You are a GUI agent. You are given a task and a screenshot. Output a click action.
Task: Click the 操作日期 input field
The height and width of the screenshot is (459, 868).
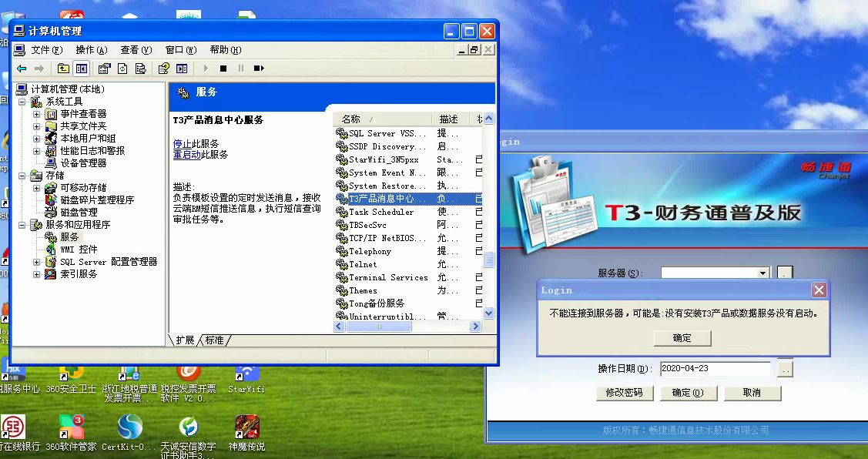coord(716,369)
